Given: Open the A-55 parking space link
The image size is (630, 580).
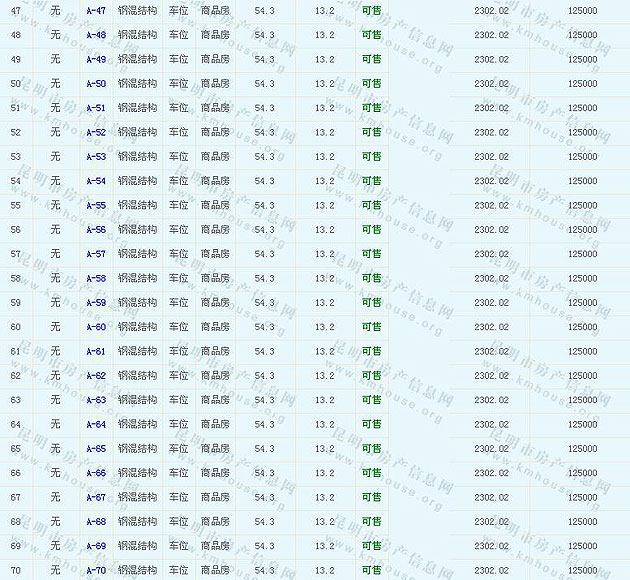Looking at the screenshot, I should pos(96,205).
